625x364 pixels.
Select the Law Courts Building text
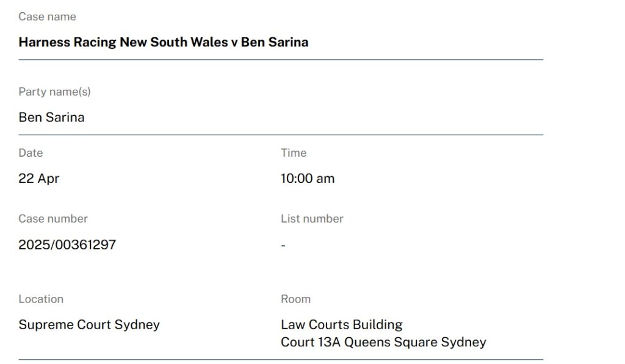click(x=342, y=324)
